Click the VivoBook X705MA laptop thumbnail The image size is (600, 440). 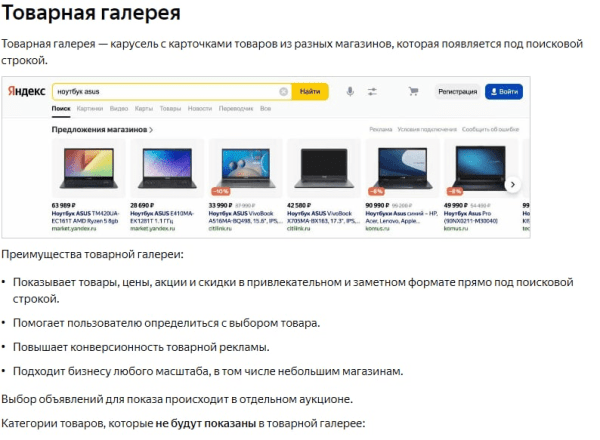click(324, 168)
